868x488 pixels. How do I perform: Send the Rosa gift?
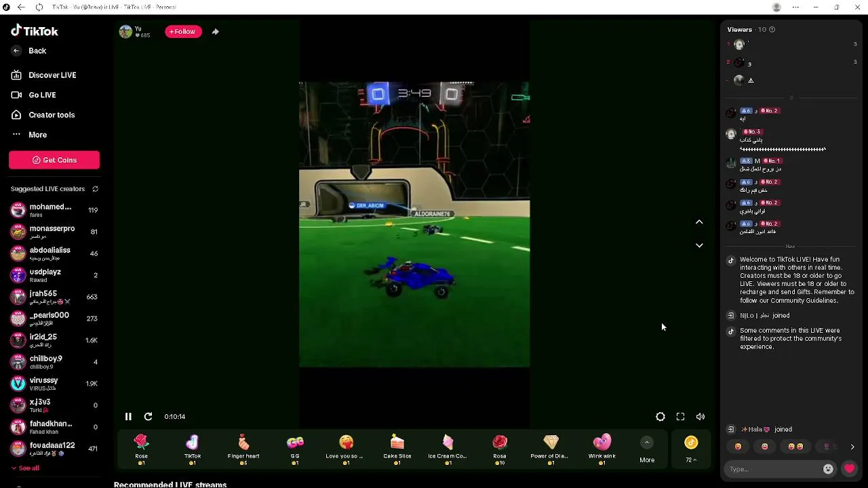(500, 449)
